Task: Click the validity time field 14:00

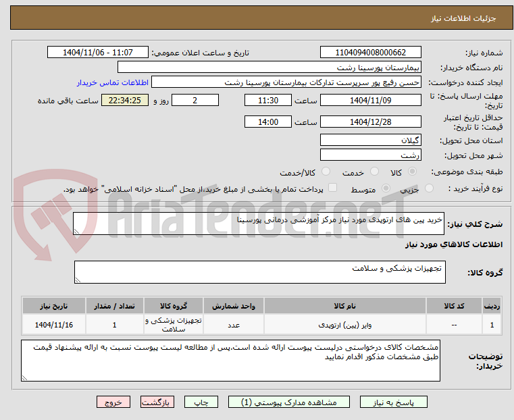Action: pos(268,122)
